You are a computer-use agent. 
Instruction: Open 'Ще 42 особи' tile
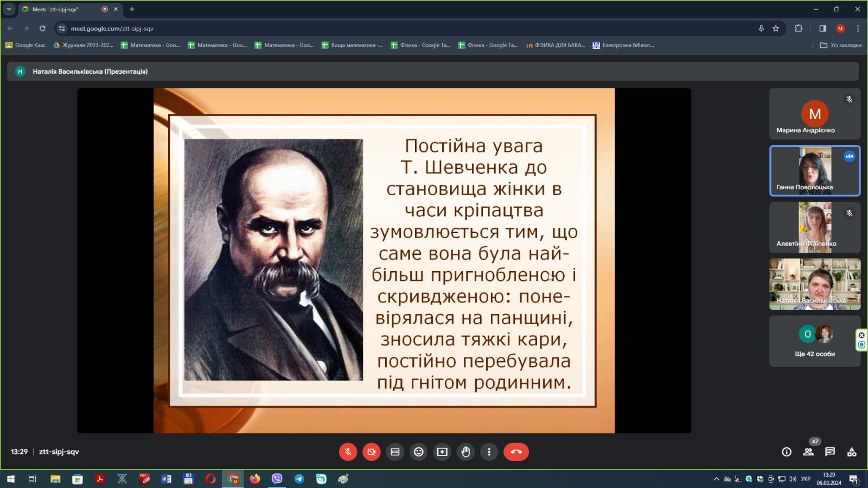click(815, 341)
